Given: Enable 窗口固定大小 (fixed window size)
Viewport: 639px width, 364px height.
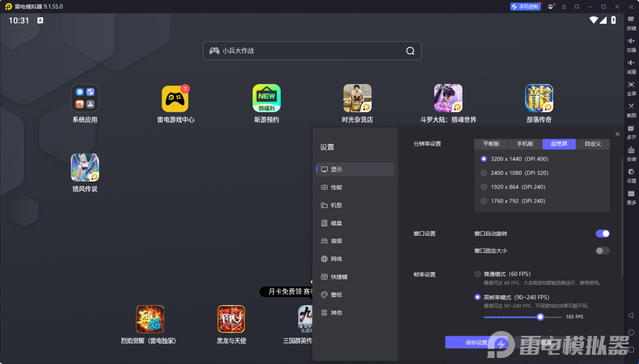Looking at the screenshot, I should point(602,251).
